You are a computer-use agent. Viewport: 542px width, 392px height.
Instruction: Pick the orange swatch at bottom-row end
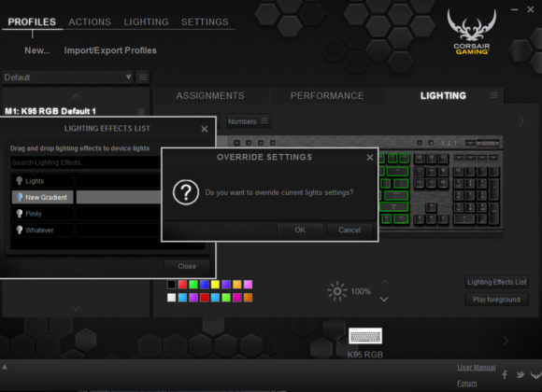click(249, 298)
